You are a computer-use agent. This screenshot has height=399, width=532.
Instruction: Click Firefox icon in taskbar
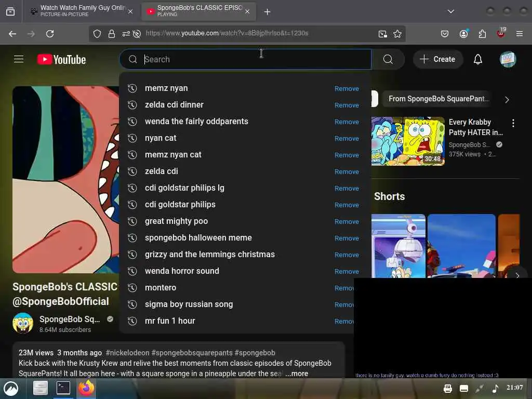[87, 388]
